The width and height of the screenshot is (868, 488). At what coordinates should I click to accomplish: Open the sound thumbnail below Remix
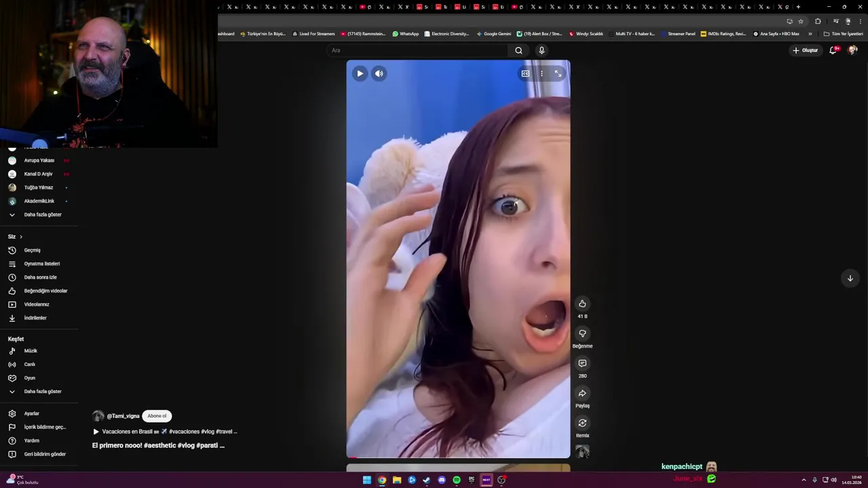(x=582, y=451)
